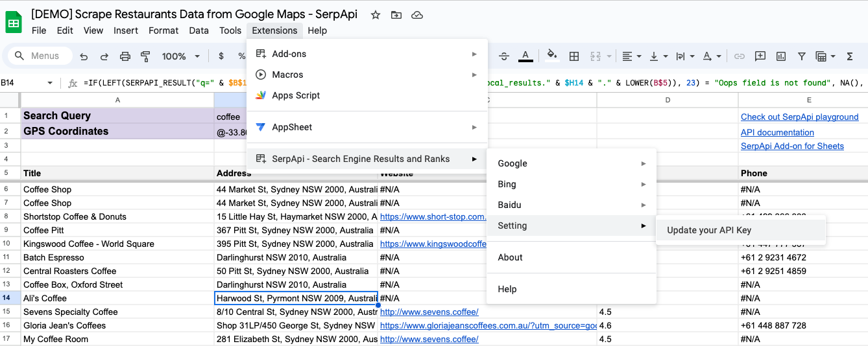Open the functions sigma menu
Viewport: 868px width, 346px height.
click(850, 56)
